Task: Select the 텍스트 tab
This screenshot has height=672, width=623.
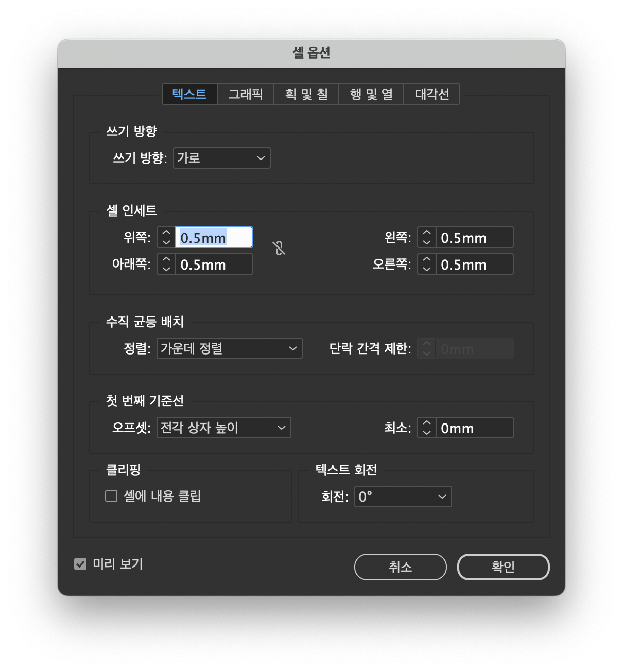Action: click(189, 94)
